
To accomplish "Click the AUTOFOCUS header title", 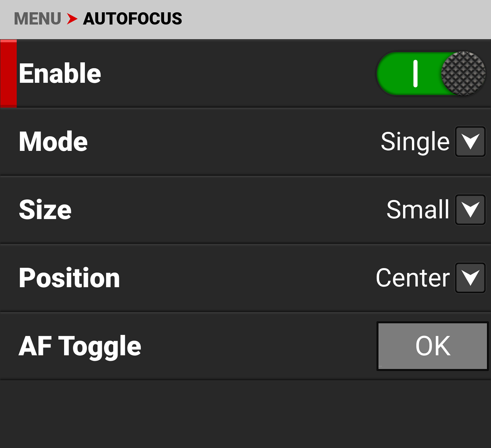I will click(132, 19).
